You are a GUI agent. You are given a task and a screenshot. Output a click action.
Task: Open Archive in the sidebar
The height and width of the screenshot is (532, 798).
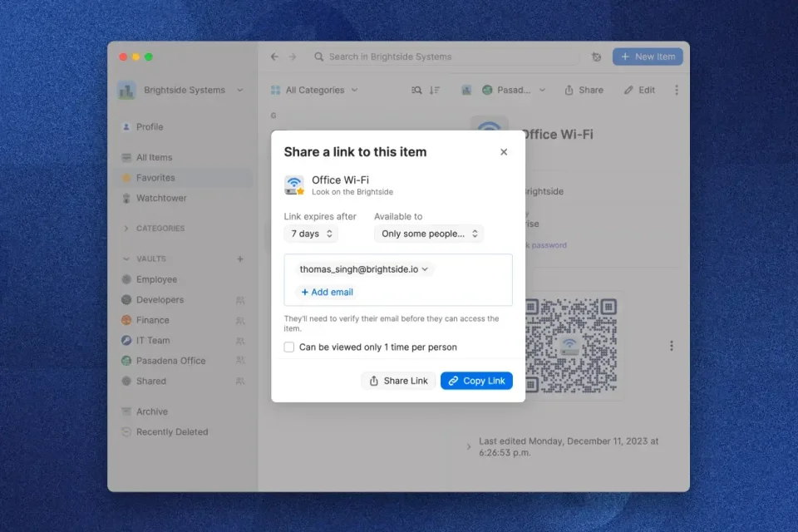[185, 411]
